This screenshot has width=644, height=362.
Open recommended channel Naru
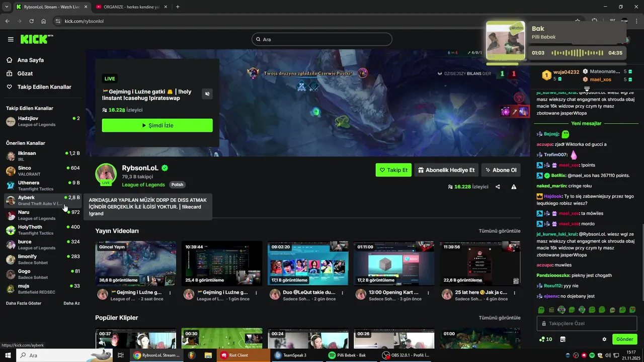(x=43, y=215)
